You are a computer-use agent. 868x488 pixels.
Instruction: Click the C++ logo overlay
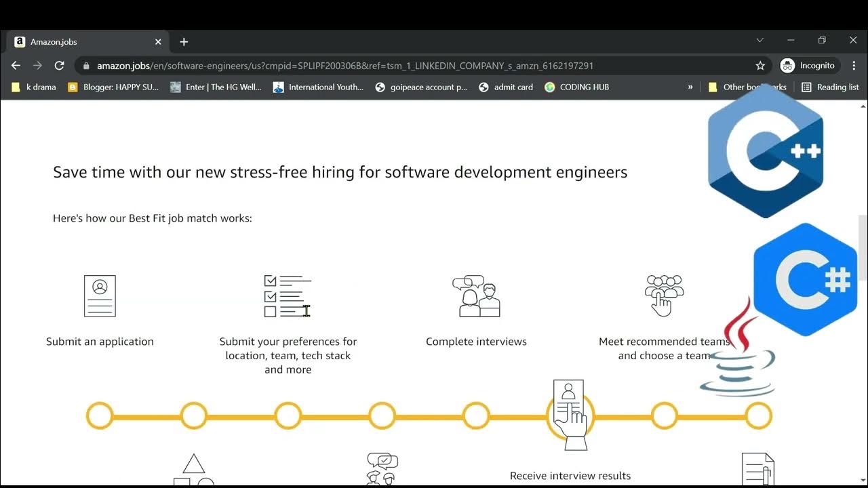click(x=766, y=152)
